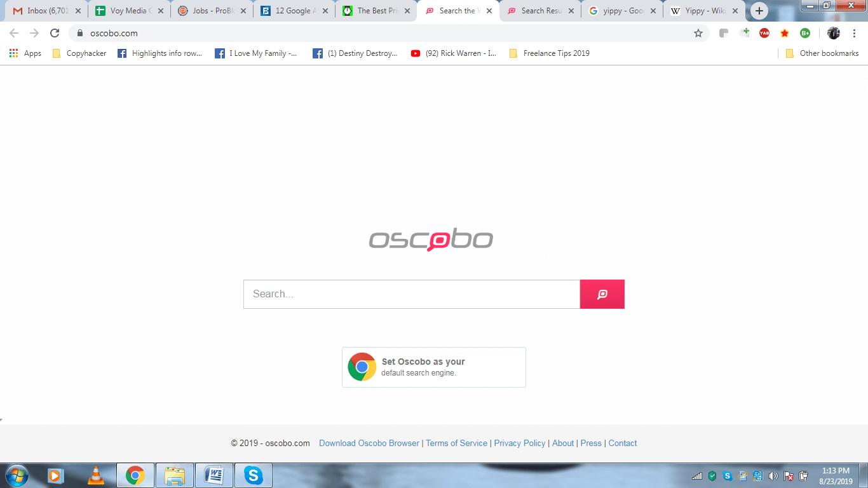Viewport: 868px width, 488px height.
Task: Switch to The Best Pri tab
Action: click(376, 11)
